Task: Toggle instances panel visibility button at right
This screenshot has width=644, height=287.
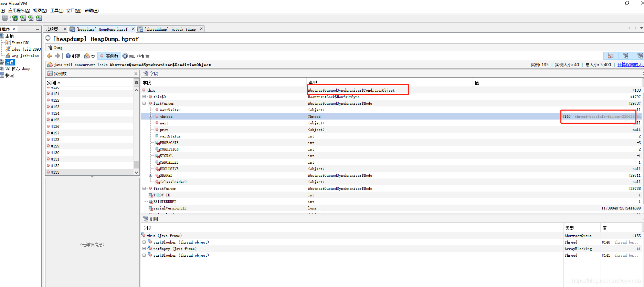Action: click(611, 56)
